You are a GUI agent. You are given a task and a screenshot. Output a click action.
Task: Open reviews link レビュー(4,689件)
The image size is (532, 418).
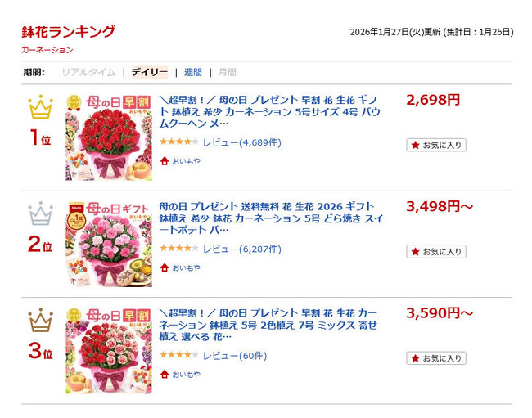(241, 142)
